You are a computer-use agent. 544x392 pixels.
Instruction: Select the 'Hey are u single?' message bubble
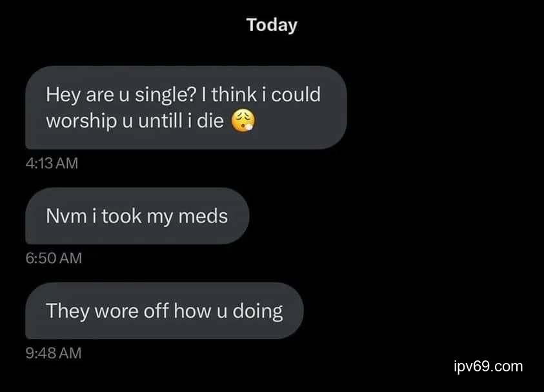tap(186, 108)
